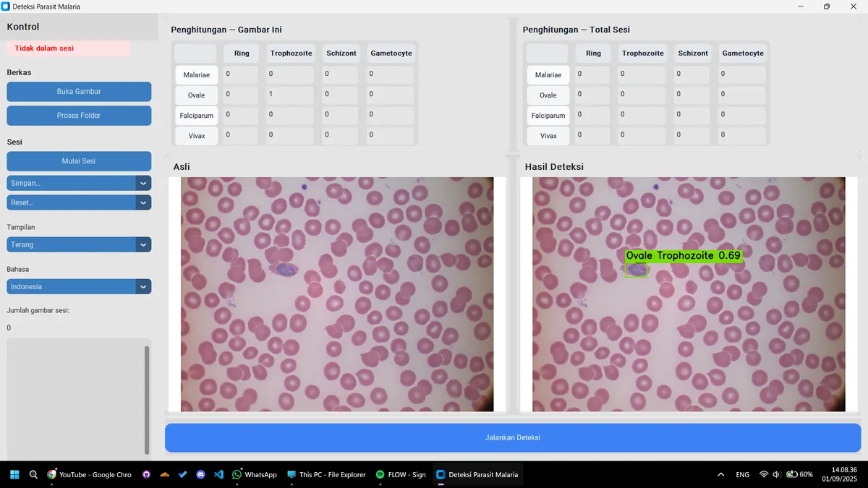Click Schizont header in Gambar Ini table

341,53
